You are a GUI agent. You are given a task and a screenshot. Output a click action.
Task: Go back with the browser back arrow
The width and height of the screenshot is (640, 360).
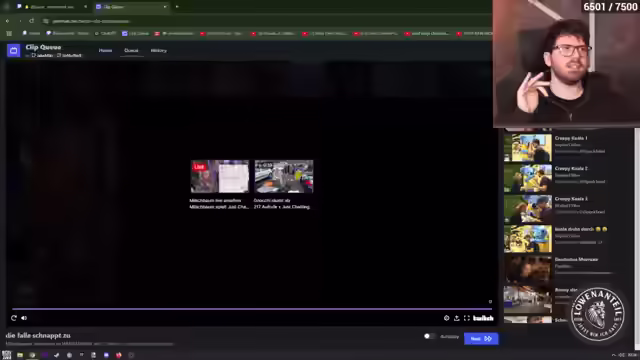point(8,21)
